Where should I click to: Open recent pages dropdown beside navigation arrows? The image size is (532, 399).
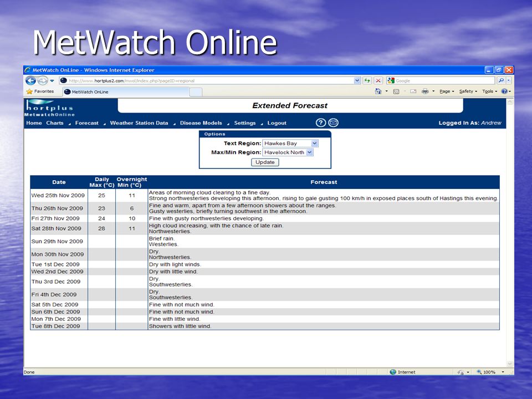(x=52, y=81)
